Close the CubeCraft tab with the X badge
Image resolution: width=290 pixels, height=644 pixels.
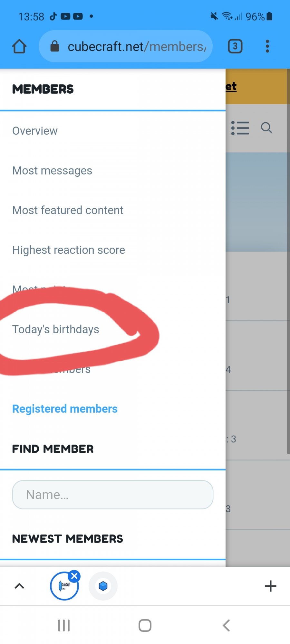pyautogui.click(x=74, y=576)
